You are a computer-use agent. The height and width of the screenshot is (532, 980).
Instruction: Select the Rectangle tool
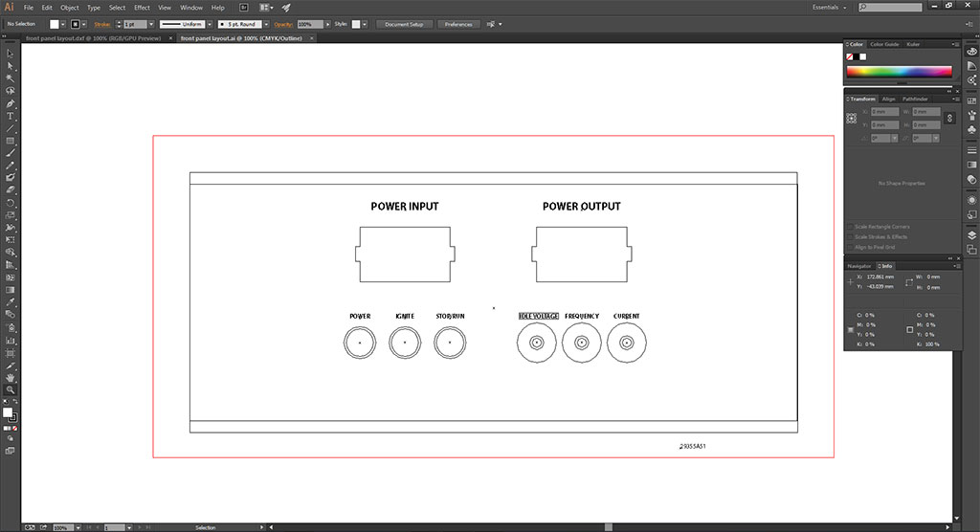pos(10,141)
